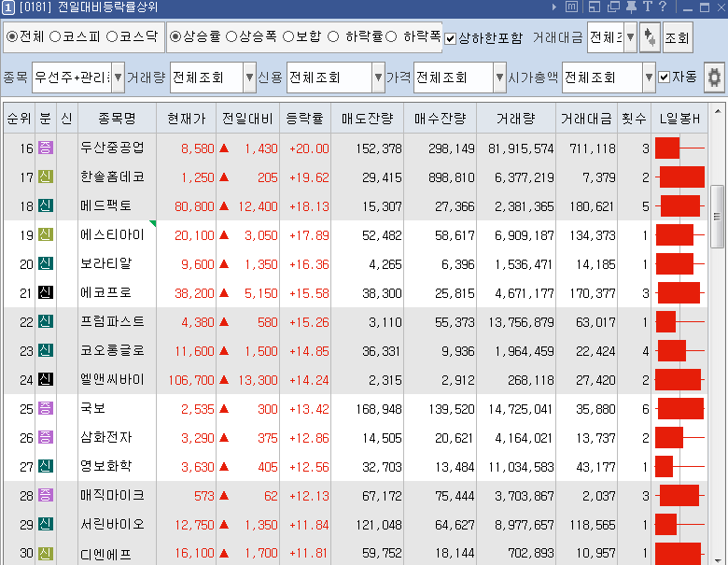Screen dimensions: 728x565
Task: Click the 거래대금 column header
Action: [x=587, y=119]
